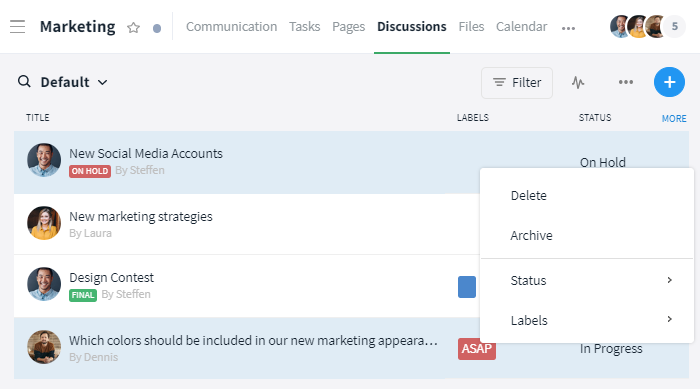The height and width of the screenshot is (389, 700).
Task: Show more tabs via header ellipsis
Action: coord(568,28)
